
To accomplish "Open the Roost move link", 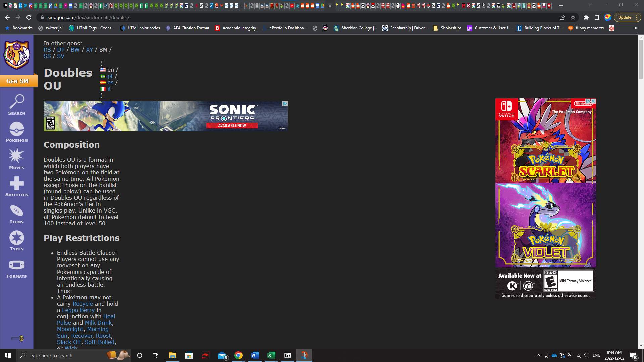I will click(x=103, y=336).
